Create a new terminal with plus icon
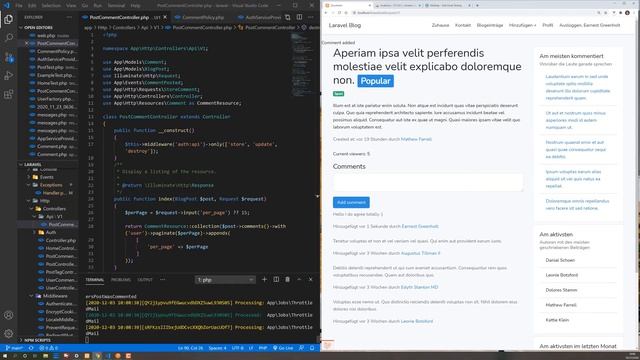640x360 pixels. click(264, 280)
